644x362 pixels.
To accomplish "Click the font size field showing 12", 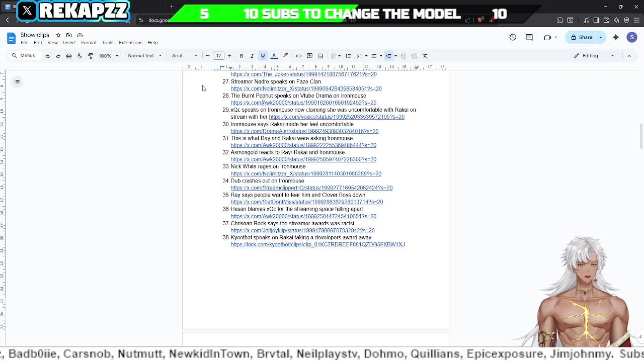I will coord(219,56).
